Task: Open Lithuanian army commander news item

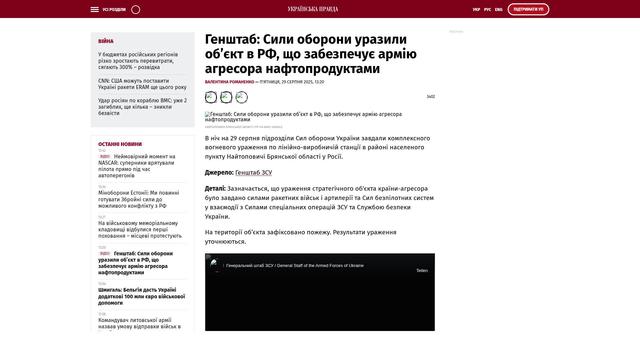Action: [139, 324]
